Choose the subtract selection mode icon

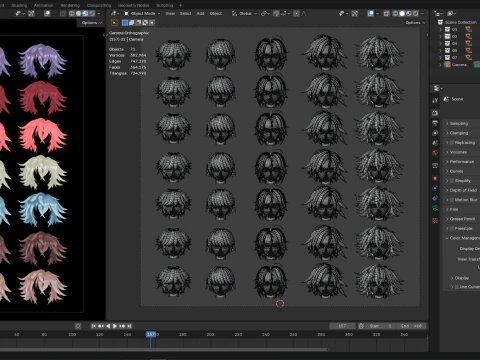(x=138, y=23)
